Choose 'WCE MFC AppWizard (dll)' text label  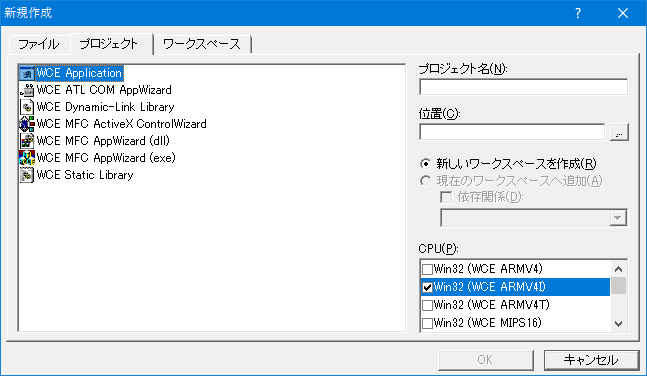tap(103, 141)
